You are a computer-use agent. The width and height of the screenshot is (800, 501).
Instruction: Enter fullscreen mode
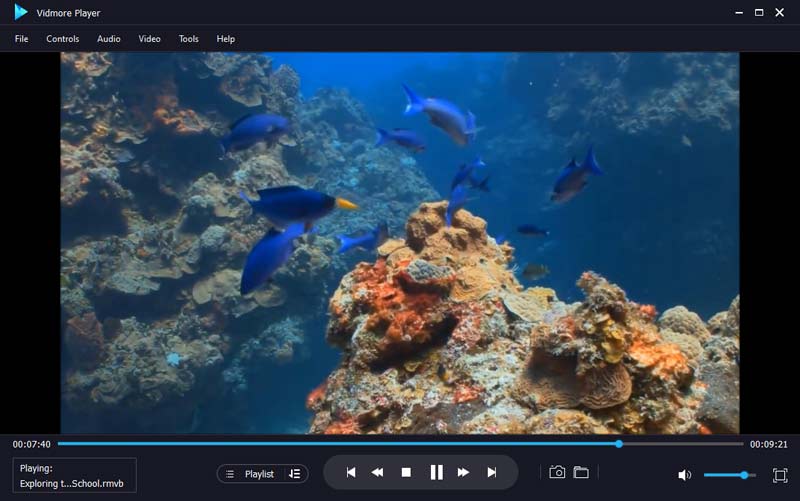tap(780, 475)
